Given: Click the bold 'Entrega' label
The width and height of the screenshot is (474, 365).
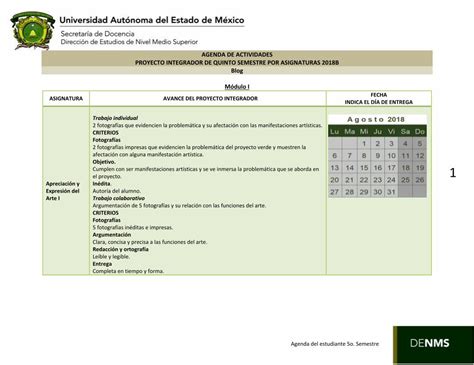Looking at the screenshot, I should [102, 264].
